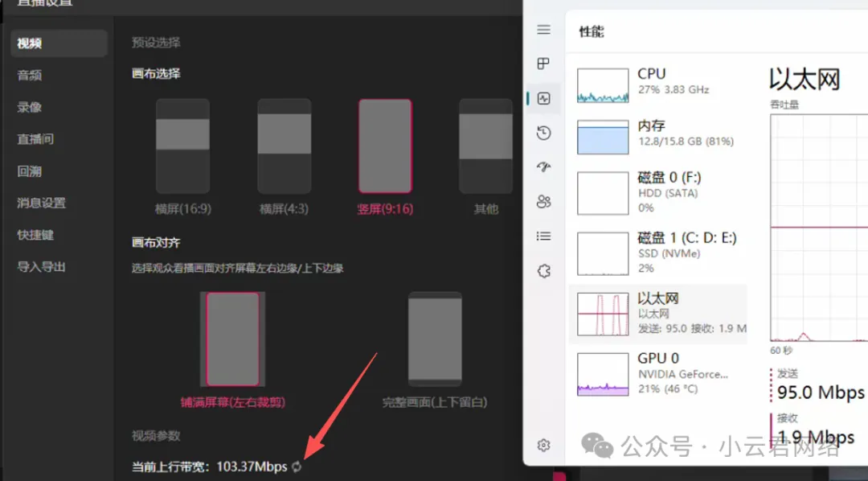Click the 导入导出 sidebar entry
Viewport: 868px width, 481px height.
click(41, 266)
